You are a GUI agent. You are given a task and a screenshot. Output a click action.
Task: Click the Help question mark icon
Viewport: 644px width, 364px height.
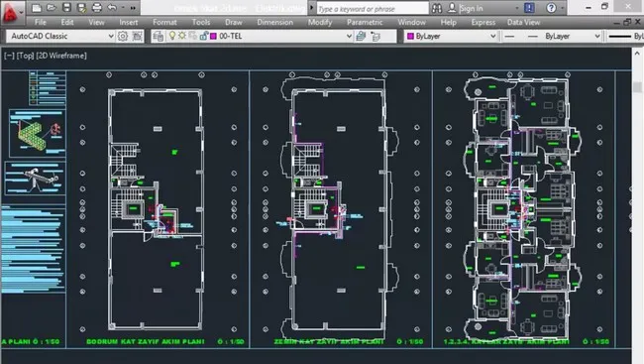(x=551, y=8)
